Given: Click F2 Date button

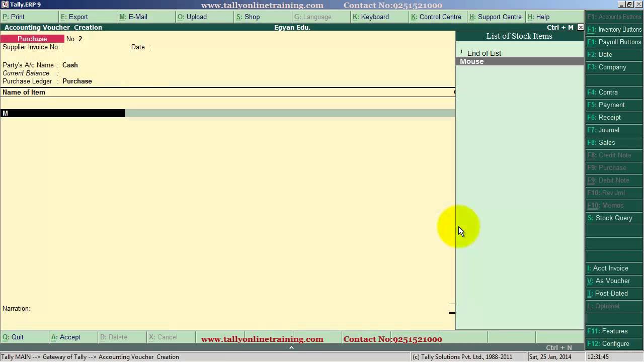Looking at the screenshot, I should 614,54.
